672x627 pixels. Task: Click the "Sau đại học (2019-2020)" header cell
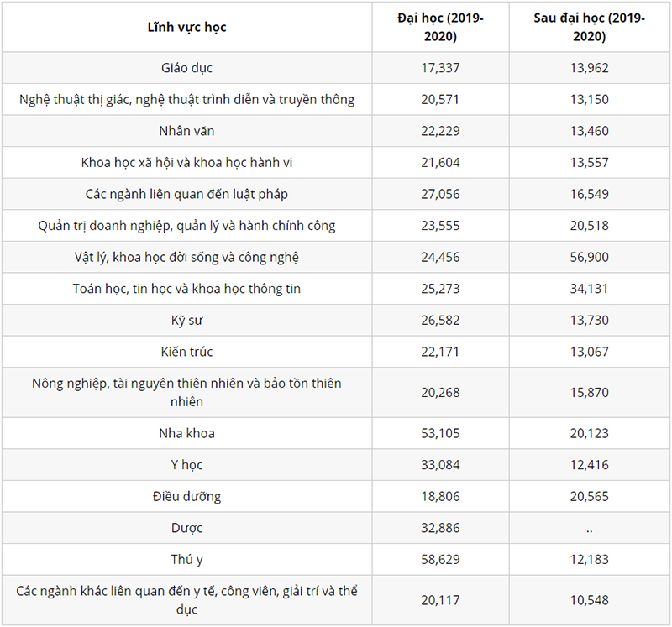click(x=589, y=27)
